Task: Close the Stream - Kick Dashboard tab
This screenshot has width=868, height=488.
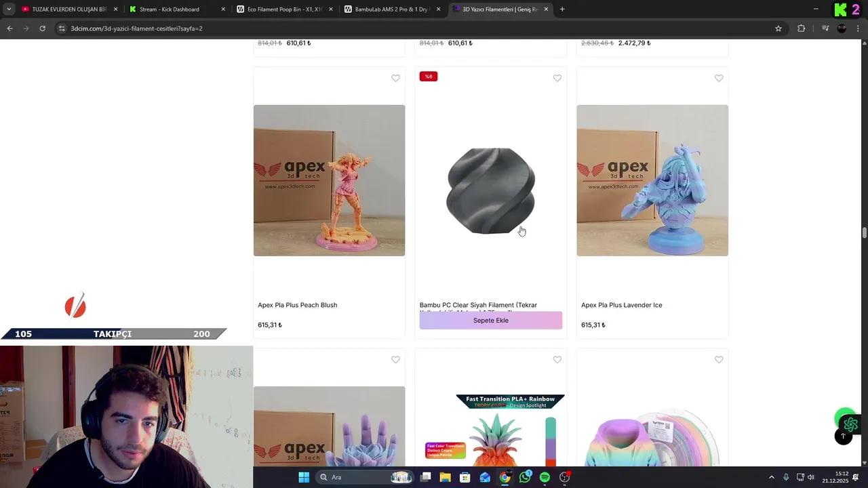Action: coord(223,9)
